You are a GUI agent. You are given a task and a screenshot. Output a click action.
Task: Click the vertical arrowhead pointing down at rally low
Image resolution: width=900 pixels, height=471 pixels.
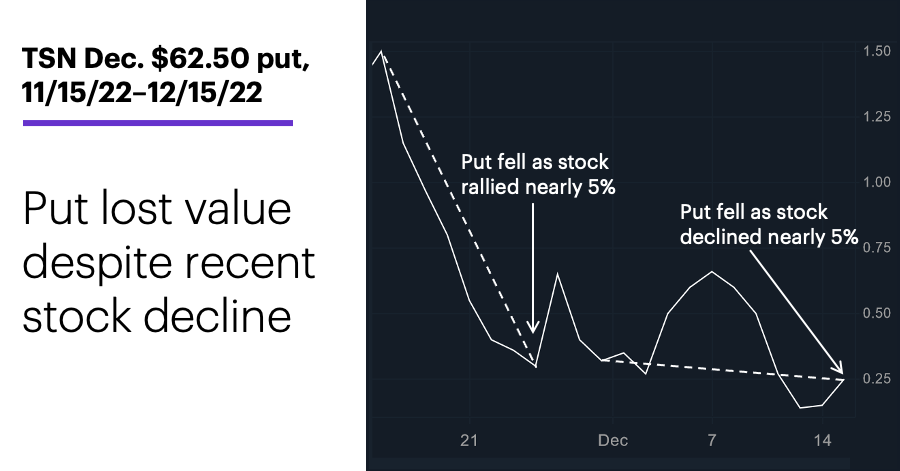click(x=533, y=326)
